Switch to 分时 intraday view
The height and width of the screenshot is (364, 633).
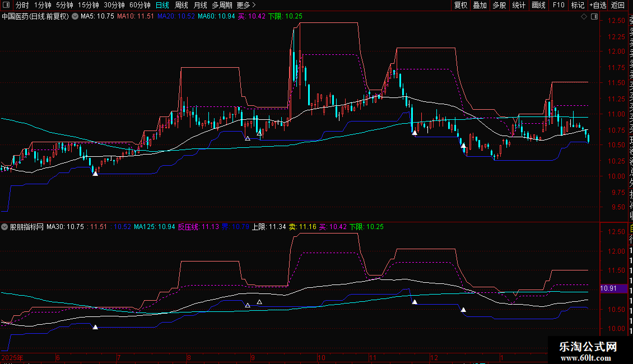click(x=22, y=5)
